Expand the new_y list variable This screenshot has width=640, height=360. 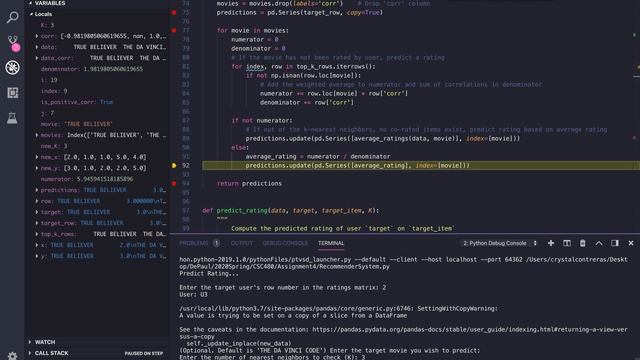coord(37,168)
